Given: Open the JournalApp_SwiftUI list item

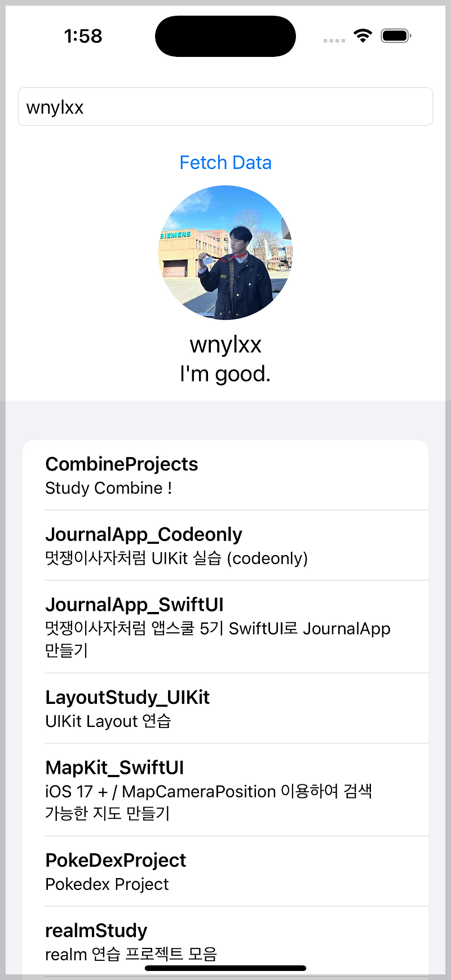Looking at the screenshot, I should [x=225, y=627].
